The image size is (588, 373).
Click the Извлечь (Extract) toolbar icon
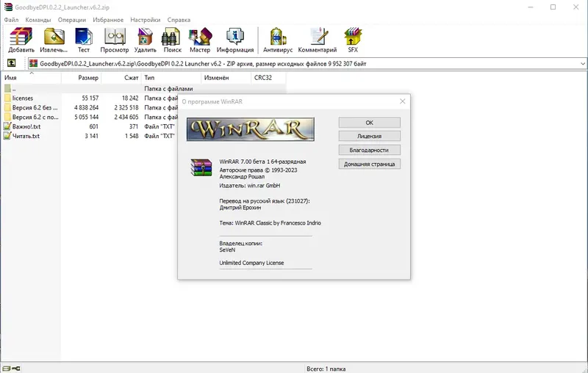54,37
